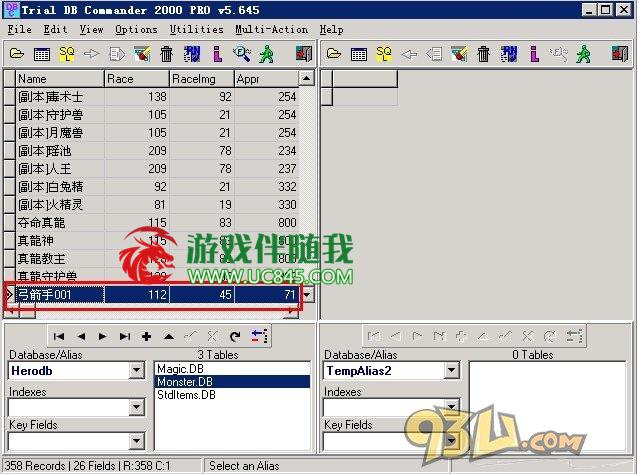The image size is (637, 474).
Task: Click table grid icon in right toolbar
Action: tap(359, 53)
